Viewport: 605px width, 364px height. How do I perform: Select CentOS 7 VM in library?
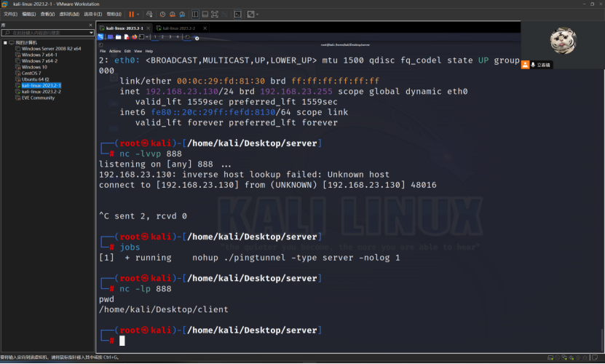pos(31,74)
